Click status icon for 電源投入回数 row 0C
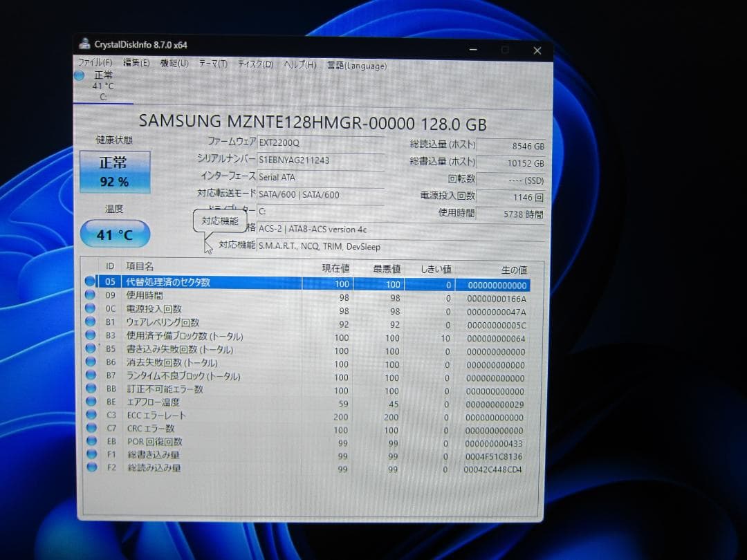 [90, 308]
